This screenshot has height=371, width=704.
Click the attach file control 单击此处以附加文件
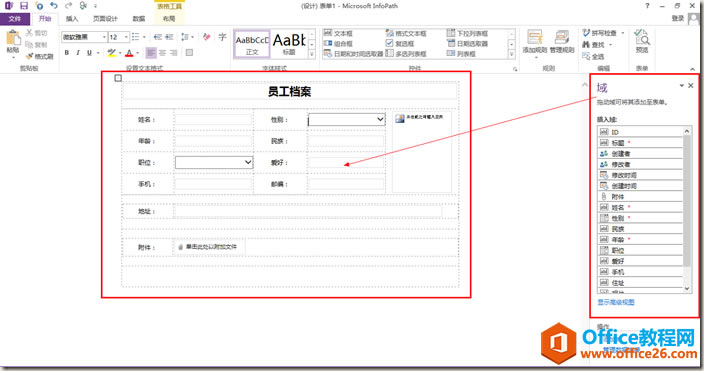point(209,247)
